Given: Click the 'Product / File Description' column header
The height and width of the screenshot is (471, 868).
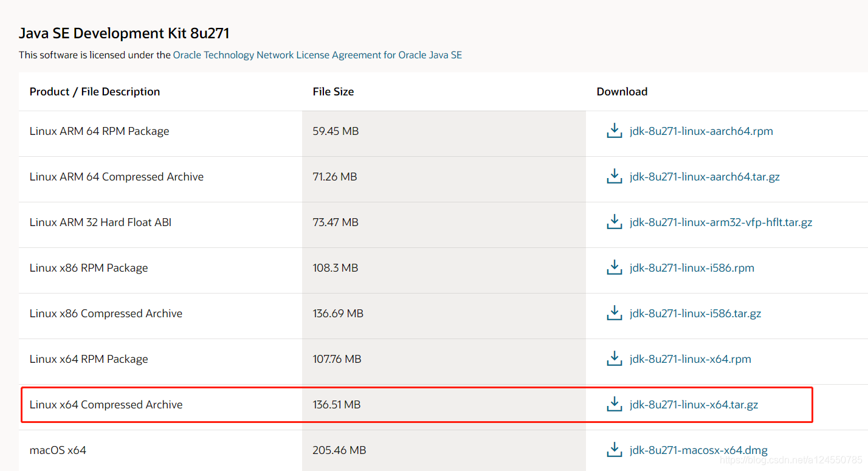Looking at the screenshot, I should 95,92.
